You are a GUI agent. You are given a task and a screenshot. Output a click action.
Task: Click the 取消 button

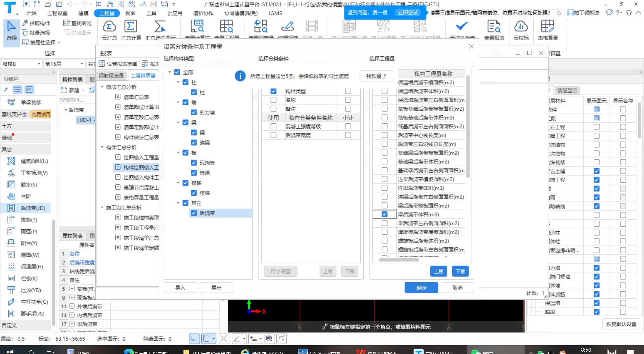(457, 288)
